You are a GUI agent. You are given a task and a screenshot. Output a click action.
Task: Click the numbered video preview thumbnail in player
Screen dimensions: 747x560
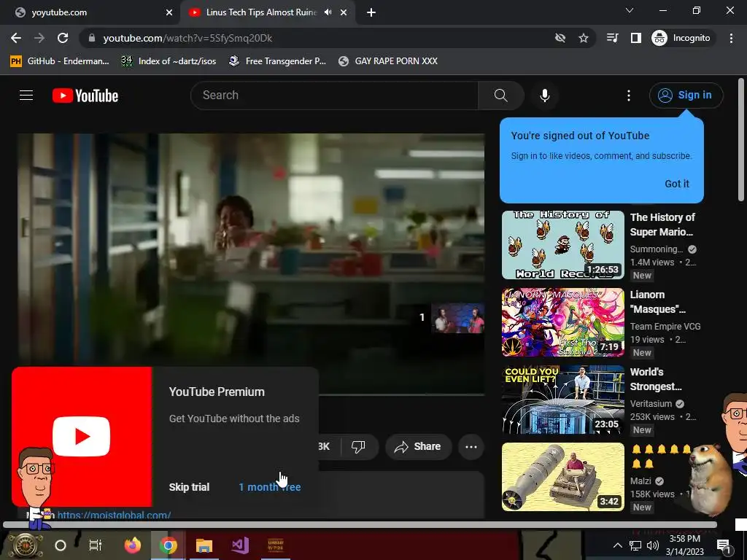(x=457, y=318)
